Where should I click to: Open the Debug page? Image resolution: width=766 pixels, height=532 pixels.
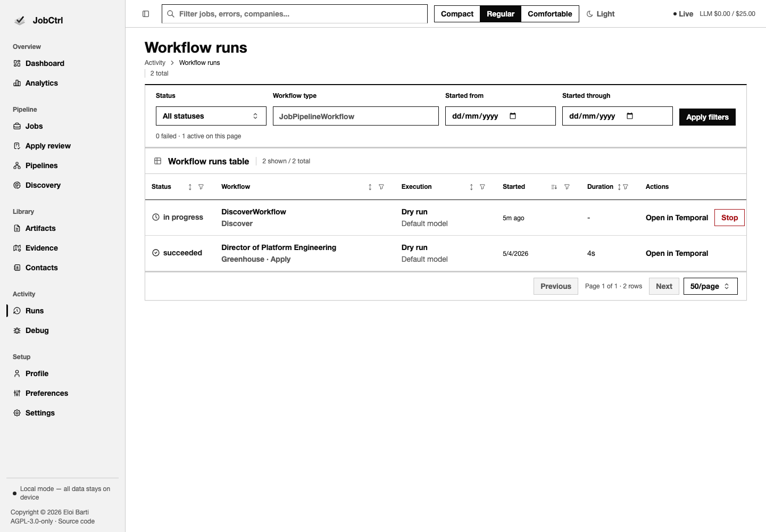click(63, 330)
